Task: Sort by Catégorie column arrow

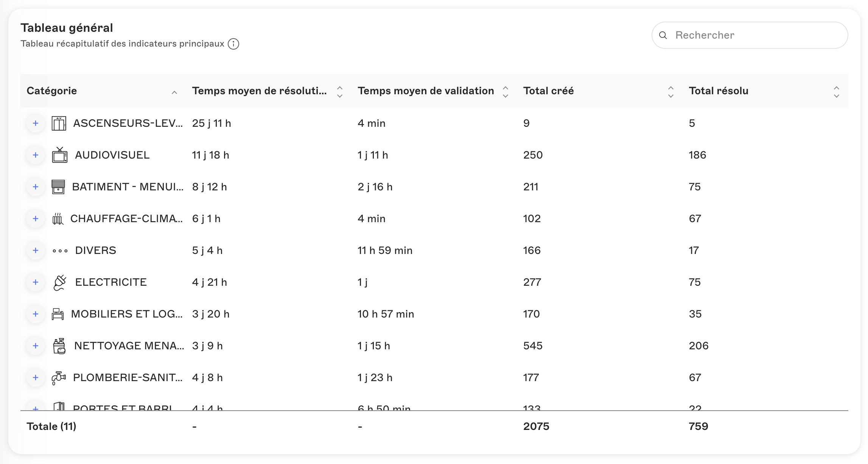Action: (x=174, y=92)
